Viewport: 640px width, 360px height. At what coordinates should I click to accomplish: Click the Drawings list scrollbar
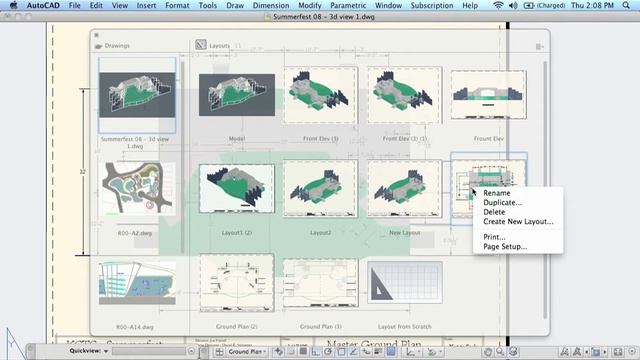coord(182,158)
